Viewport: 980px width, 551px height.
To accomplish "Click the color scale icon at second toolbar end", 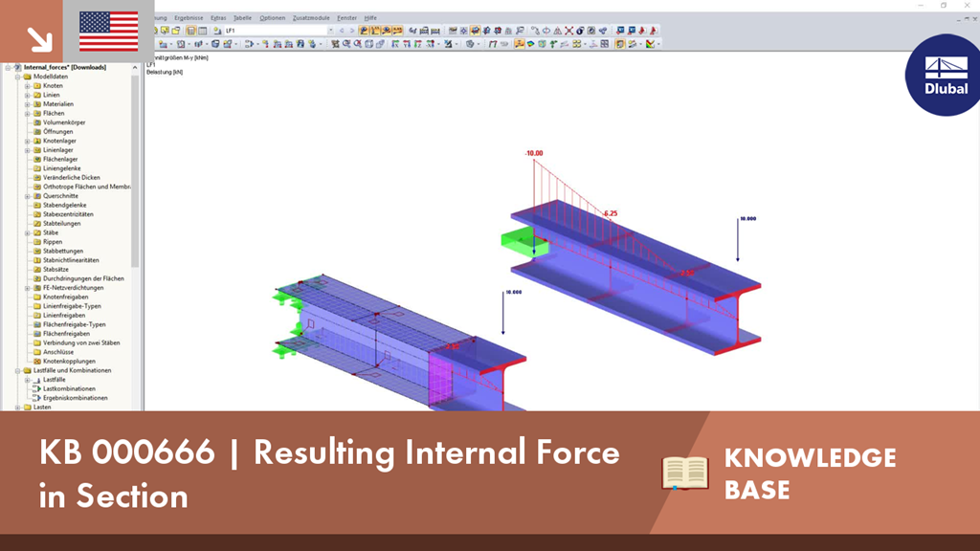I will coord(650,44).
